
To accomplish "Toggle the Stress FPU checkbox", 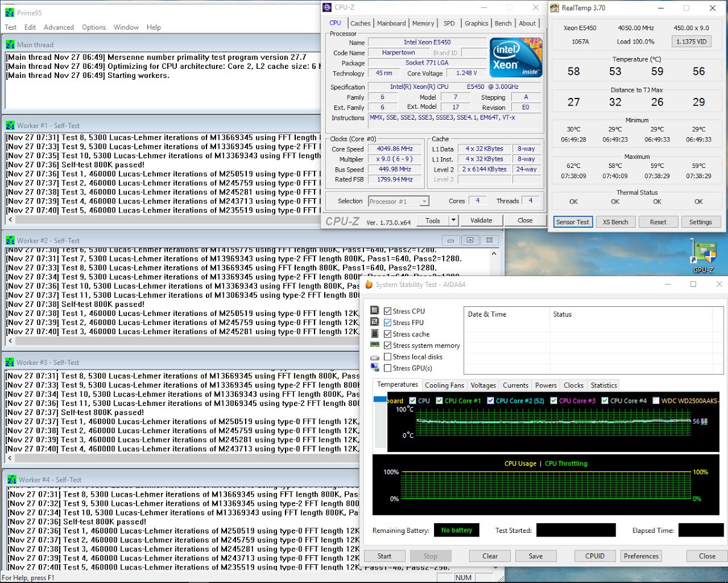I will (x=388, y=323).
